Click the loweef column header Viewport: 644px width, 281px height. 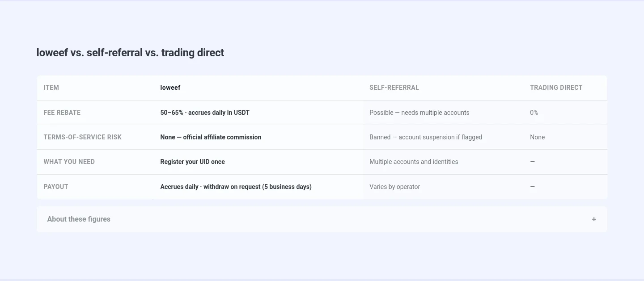pyautogui.click(x=170, y=88)
